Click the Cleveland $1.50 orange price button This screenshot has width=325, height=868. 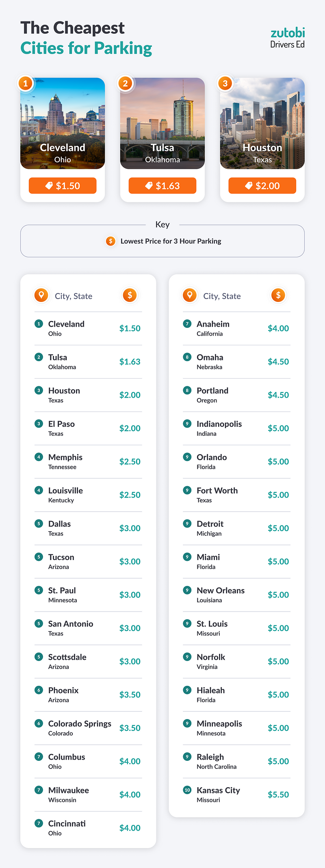tap(63, 186)
